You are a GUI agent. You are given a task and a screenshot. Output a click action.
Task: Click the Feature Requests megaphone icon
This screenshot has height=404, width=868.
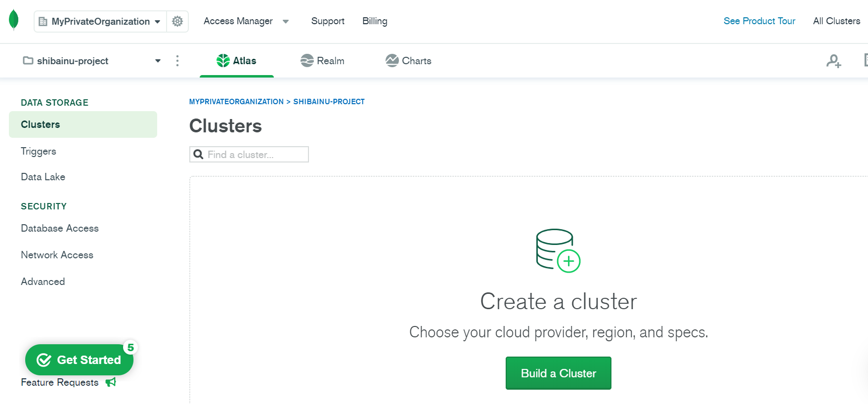point(111,382)
